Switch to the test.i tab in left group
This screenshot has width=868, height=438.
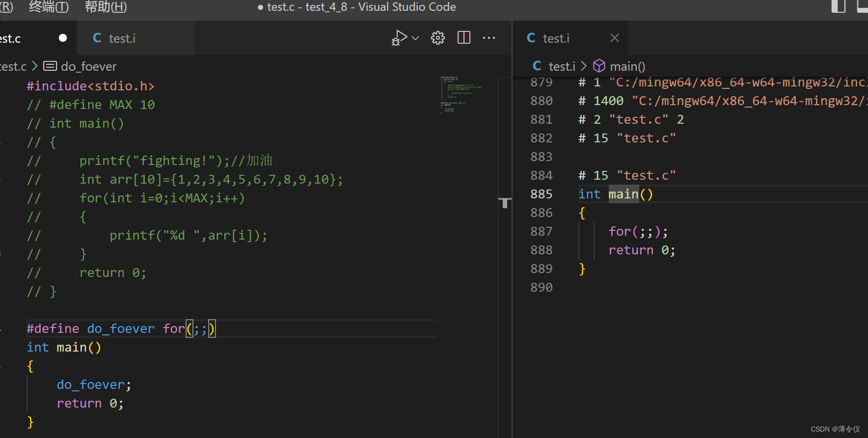click(x=136, y=38)
